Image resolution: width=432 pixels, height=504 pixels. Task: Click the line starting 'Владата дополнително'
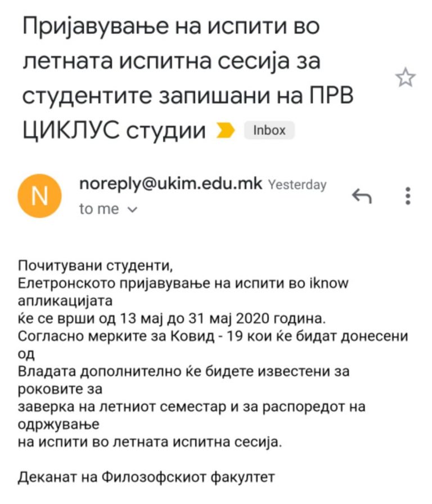(183, 372)
